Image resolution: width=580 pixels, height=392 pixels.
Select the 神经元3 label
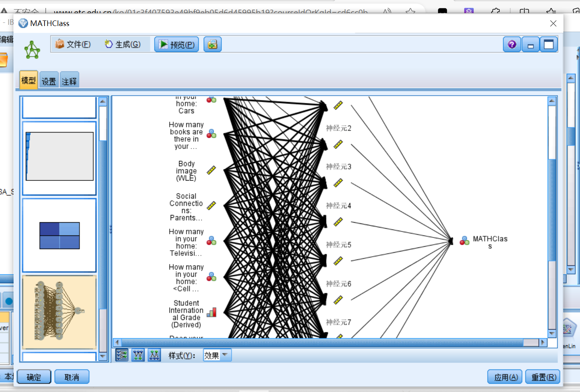(x=338, y=167)
